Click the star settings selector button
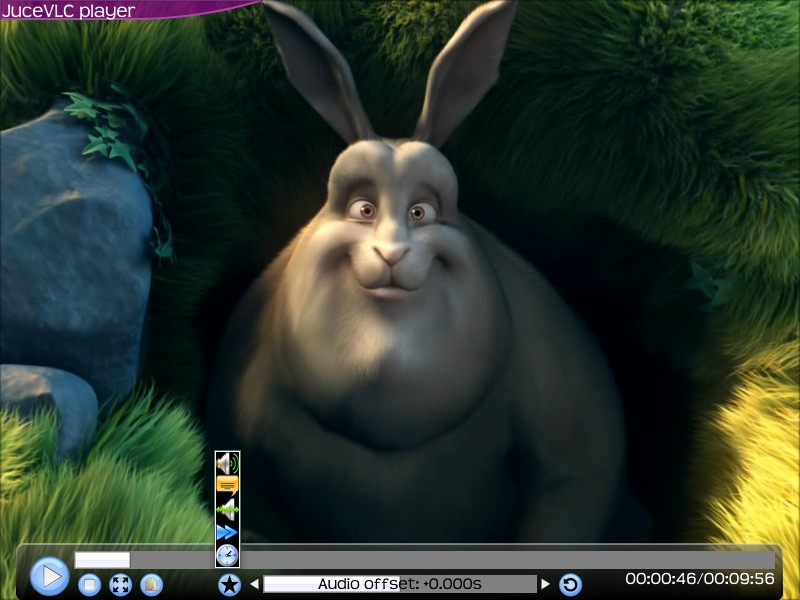Image resolution: width=800 pixels, height=600 pixels. (230, 585)
